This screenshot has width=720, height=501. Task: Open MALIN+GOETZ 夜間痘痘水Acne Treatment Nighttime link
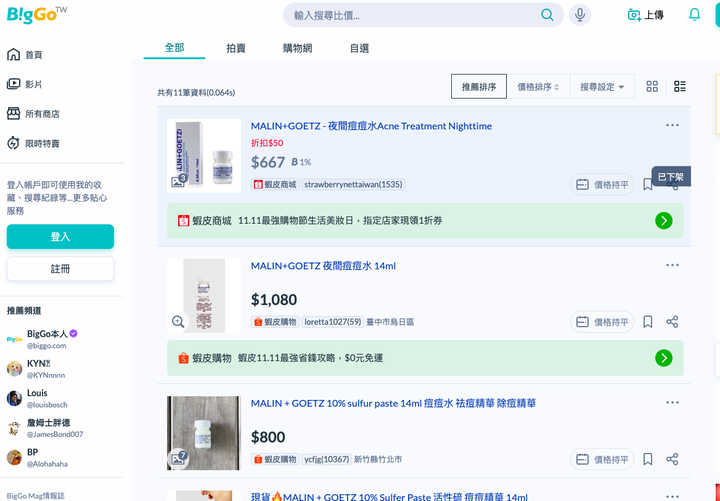[371, 126]
